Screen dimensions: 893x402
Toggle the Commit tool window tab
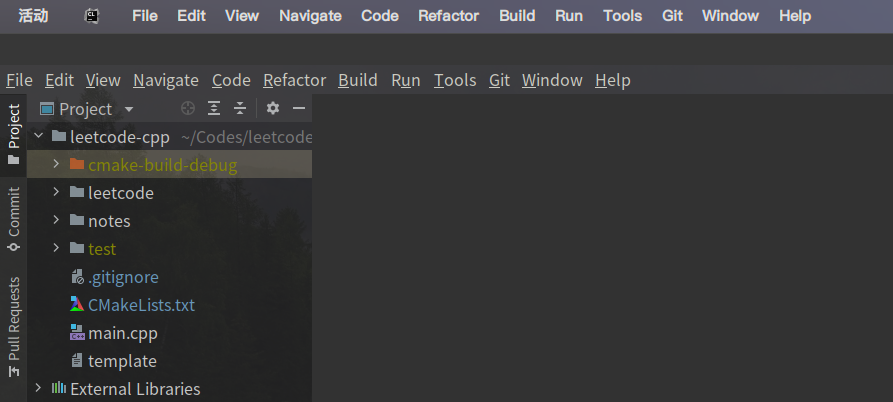[x=14, y=219]
